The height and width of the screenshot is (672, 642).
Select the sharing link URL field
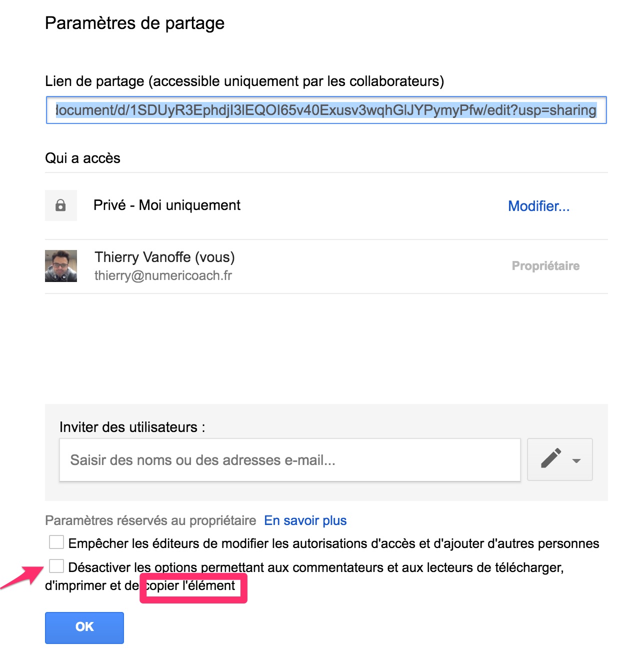pos(326,110)
